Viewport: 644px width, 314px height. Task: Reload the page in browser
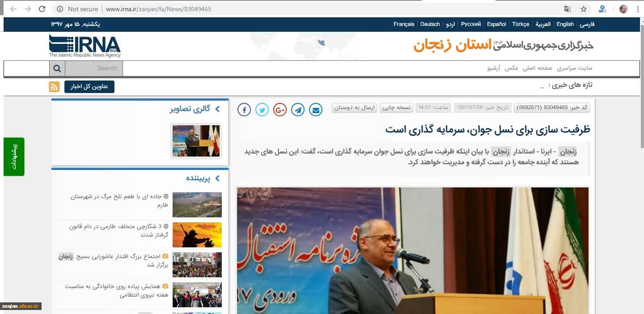point(42,9)
